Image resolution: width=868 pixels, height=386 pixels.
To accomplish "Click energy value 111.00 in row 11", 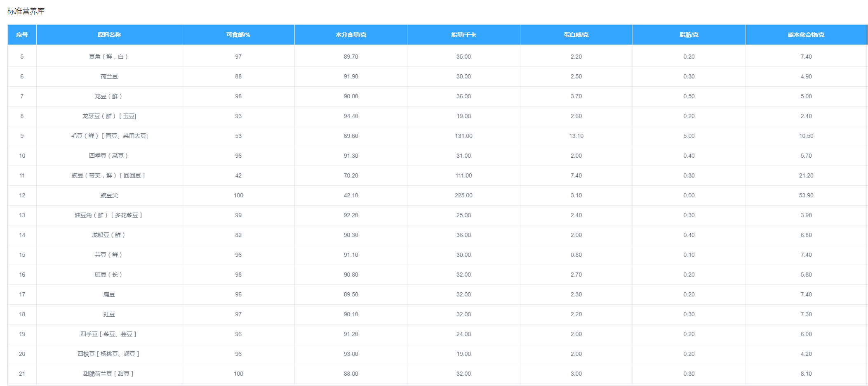I will 463,175.
